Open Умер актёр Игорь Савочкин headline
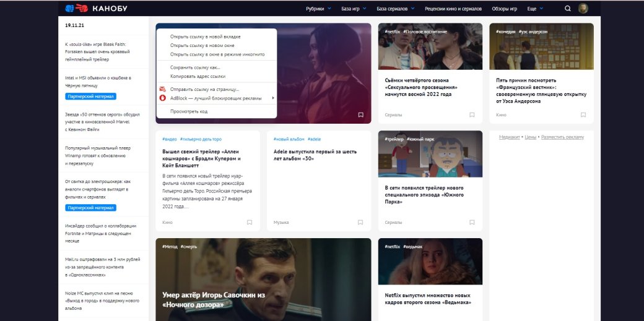Screen dimensions: 644x321 pos(214,299)
